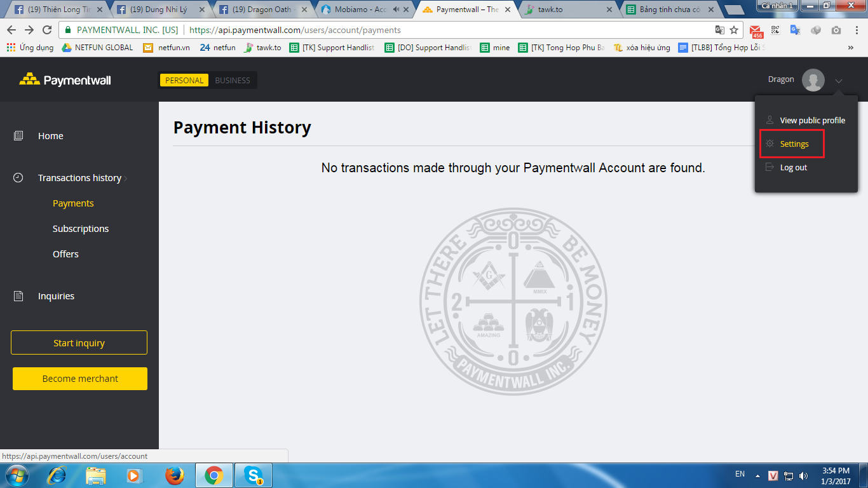
Task: Open Inquiries in the sidebar
Action: click(x=56, y=296)
